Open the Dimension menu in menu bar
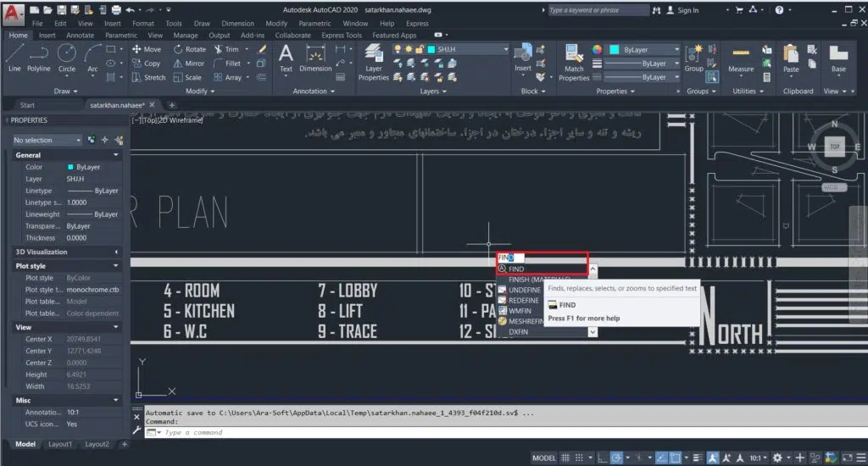The height and width of the screenshot is (466, 868). (237, 24)
